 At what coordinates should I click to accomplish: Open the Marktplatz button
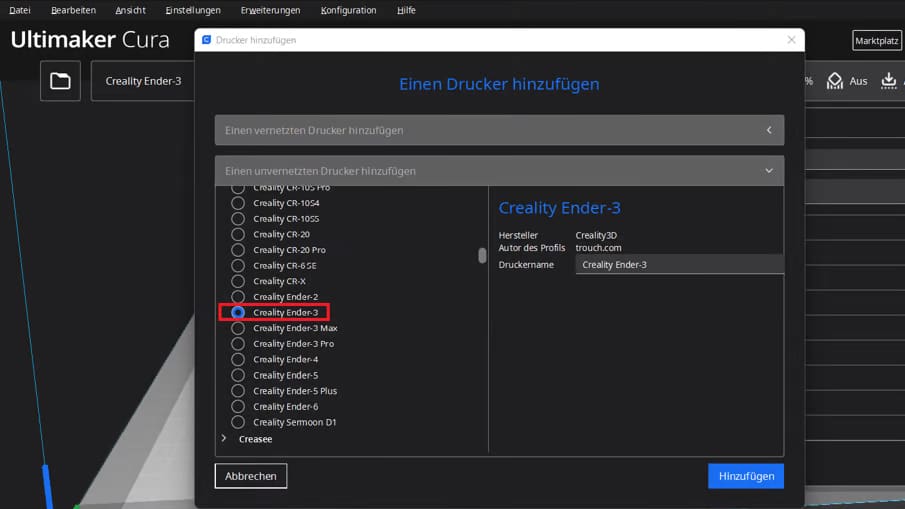[x=877, y=40]
